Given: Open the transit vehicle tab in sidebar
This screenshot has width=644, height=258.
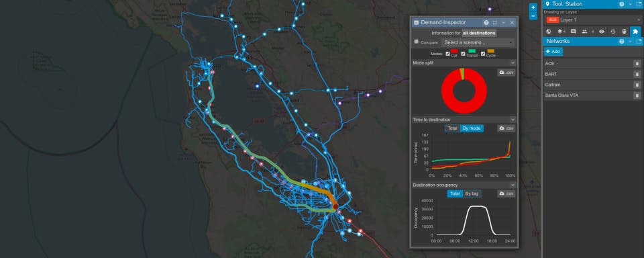Looking at the screenshot, I should pyautogui.click(x=624, y=32).
